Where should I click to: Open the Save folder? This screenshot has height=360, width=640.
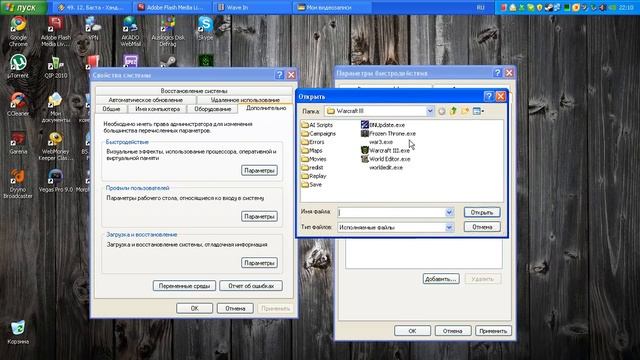(311, 185)
